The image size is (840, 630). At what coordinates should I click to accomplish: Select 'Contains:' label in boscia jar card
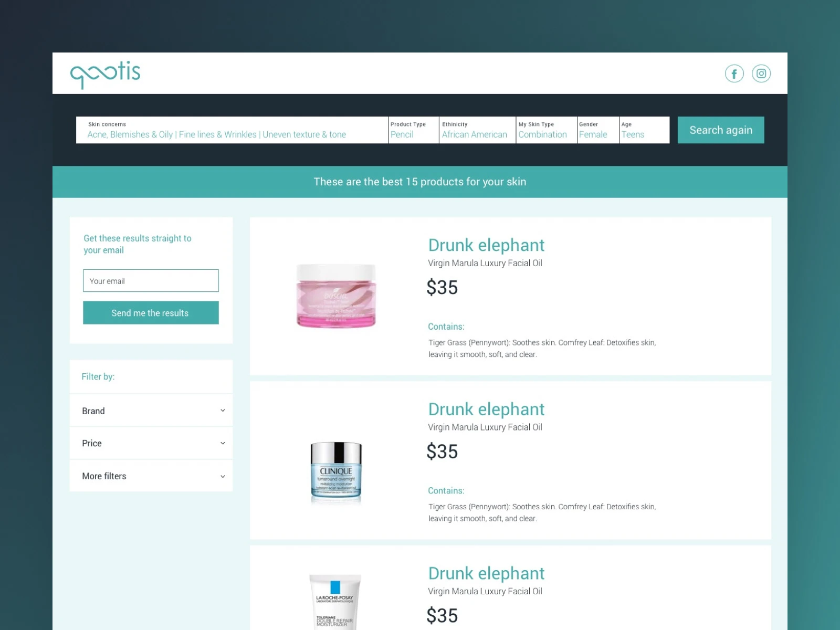click(x=446, y=327)
